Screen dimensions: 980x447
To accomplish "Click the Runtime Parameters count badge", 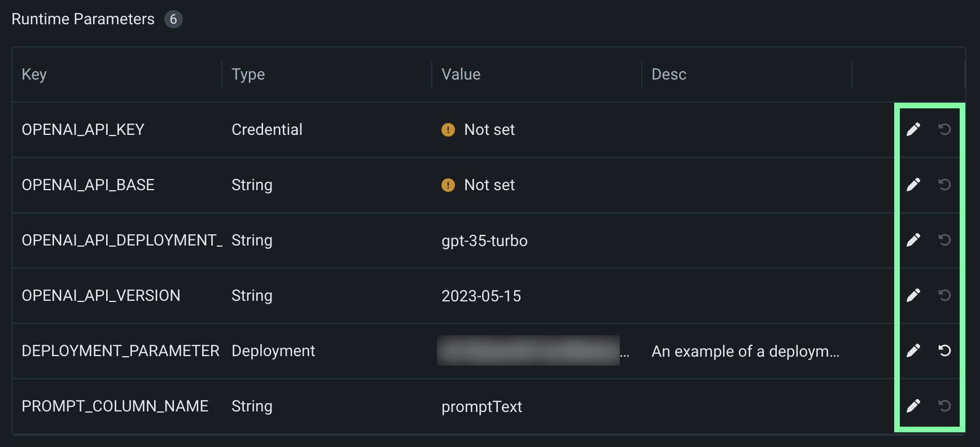I will click(x=173, y=19).
